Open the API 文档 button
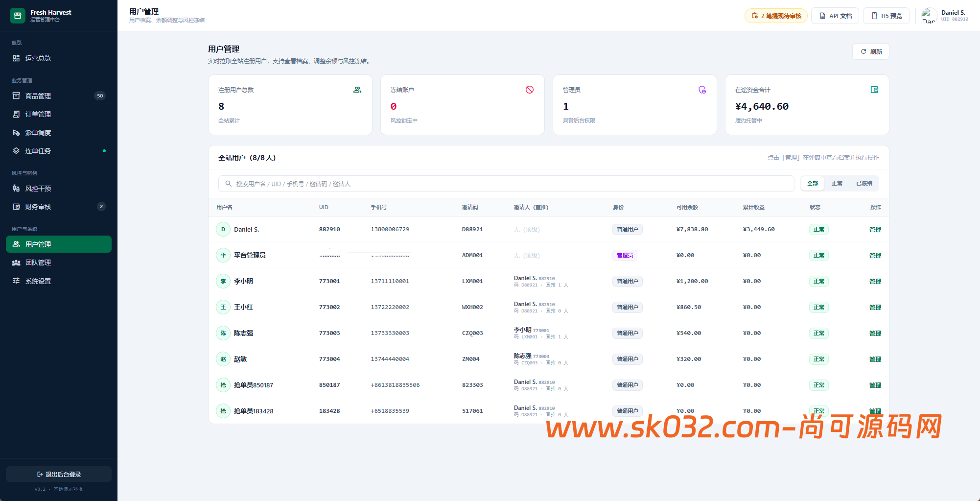This screenshot has height=501, width=980. pyautogui.click(x=835, y=16)
